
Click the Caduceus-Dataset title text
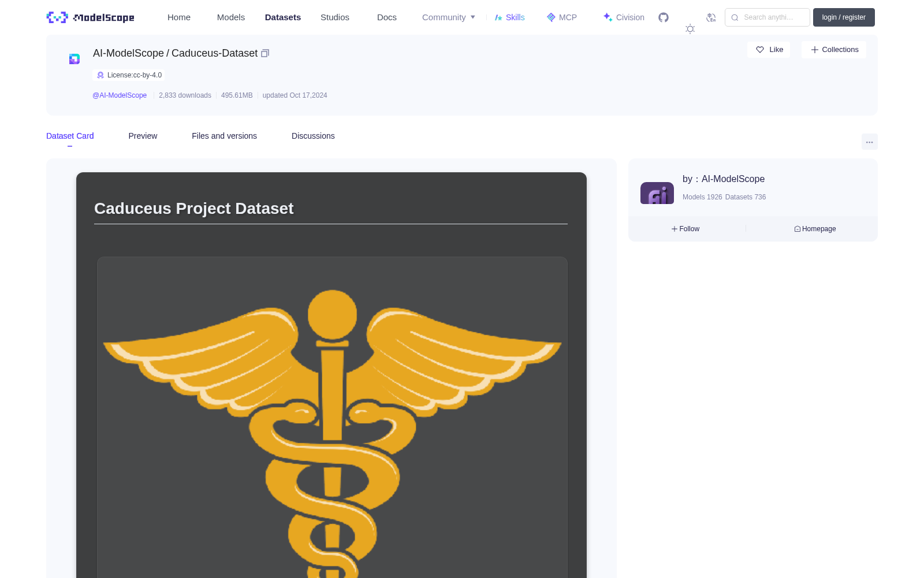click(214, 53)
